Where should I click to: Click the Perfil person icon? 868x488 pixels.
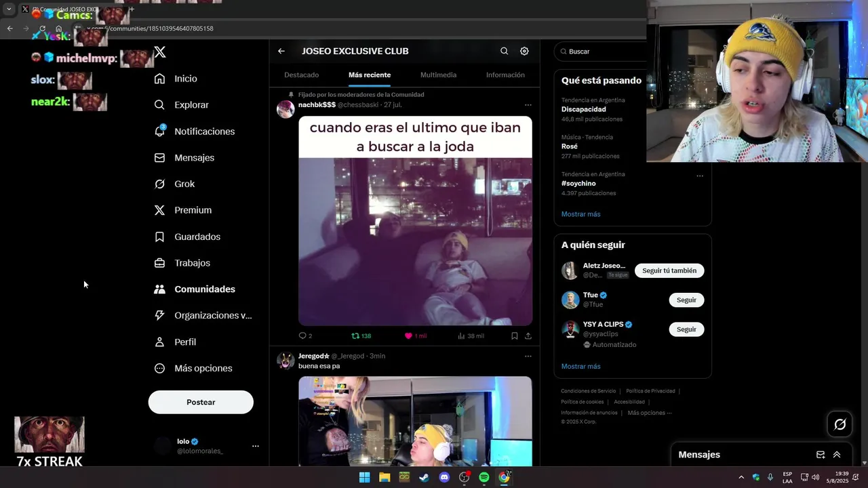[x=159, y=342]
